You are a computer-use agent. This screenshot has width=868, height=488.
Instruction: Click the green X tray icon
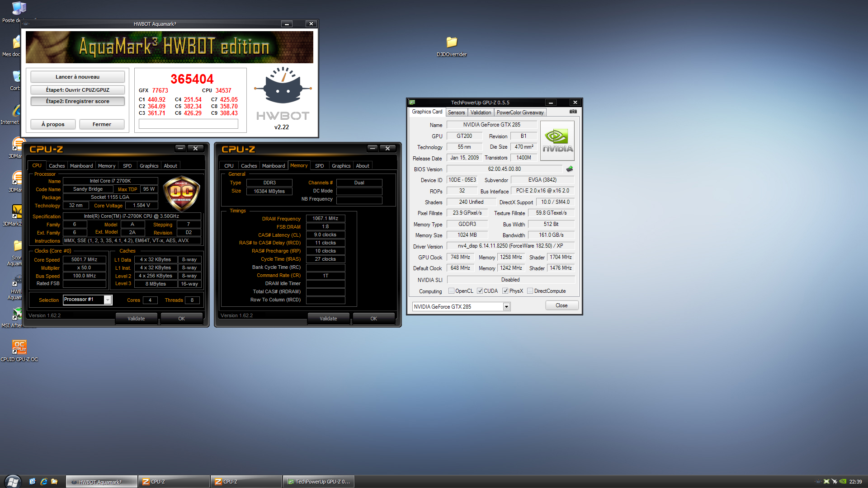pyautogui.click(x=826, y=482)
